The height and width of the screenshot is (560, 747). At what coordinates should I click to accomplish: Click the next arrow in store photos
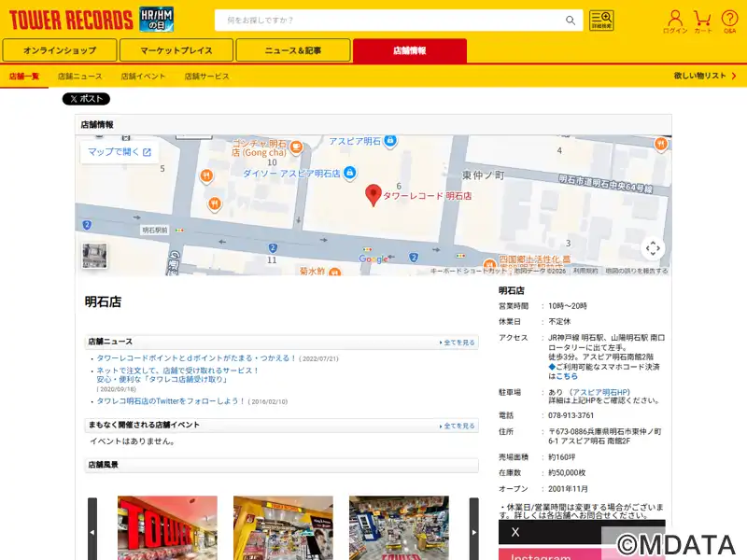pos(474,531)
